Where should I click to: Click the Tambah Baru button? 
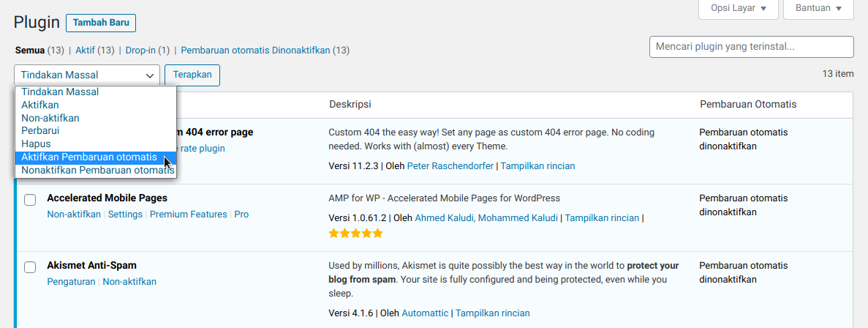(x=101, y=23)
